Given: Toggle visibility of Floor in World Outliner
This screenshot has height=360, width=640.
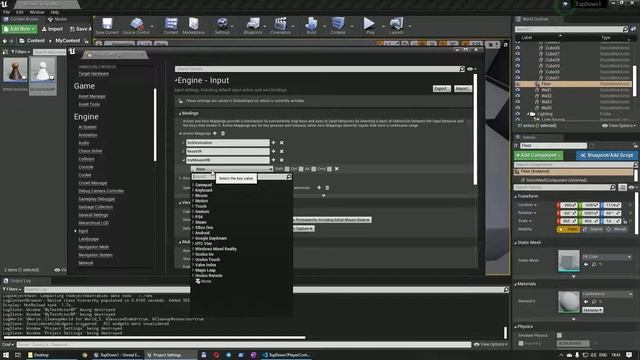Looking at the screenshot, I should pyautogui.click(x=518, y=84).
